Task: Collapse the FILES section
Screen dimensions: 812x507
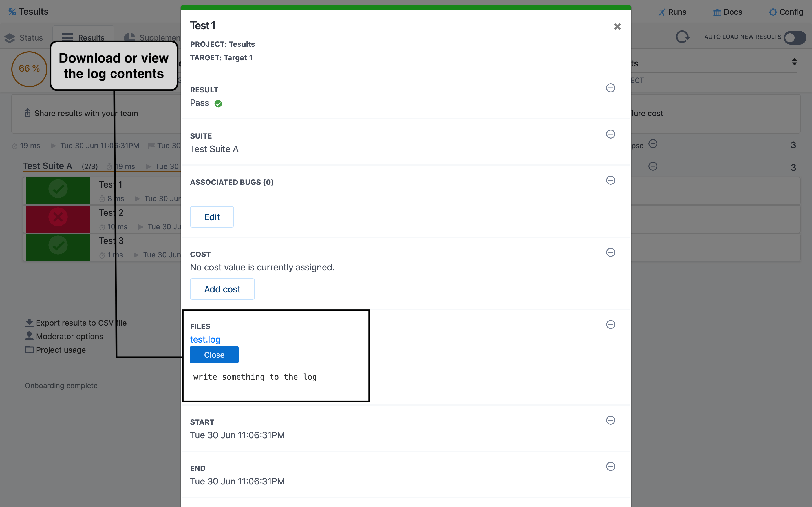Action: pos(610,324)
